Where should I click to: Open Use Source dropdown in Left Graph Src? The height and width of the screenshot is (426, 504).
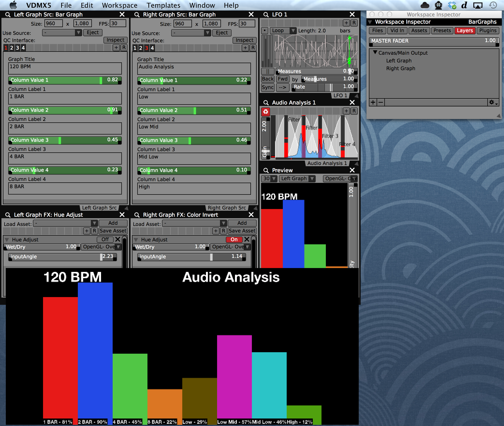(62, 33)
